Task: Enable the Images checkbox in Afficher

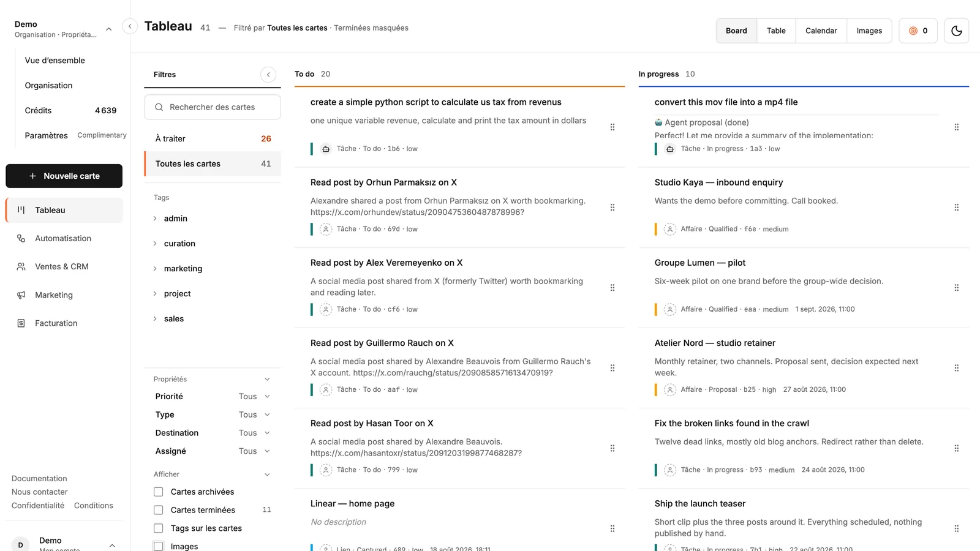Action: point(159,546)
